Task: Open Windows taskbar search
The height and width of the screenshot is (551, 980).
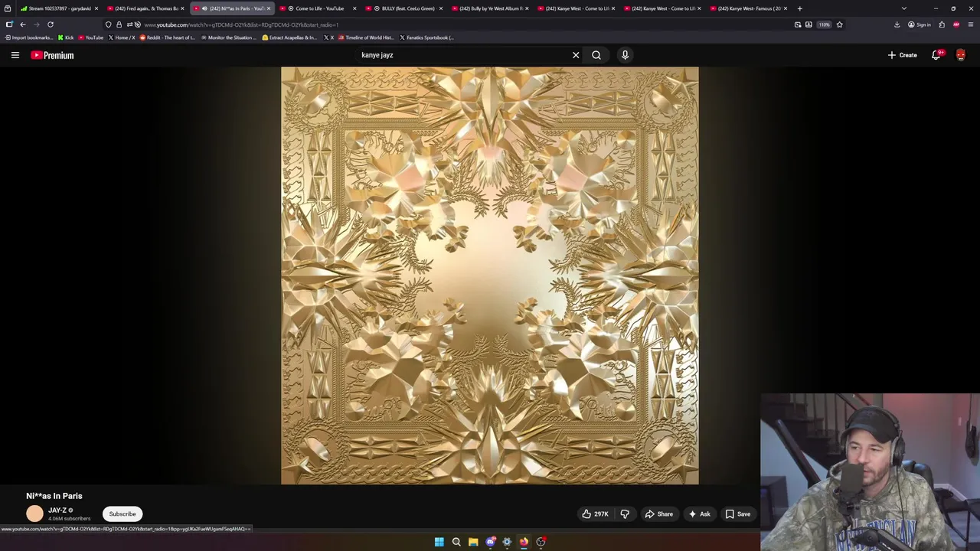Action: tap(456, 542)
